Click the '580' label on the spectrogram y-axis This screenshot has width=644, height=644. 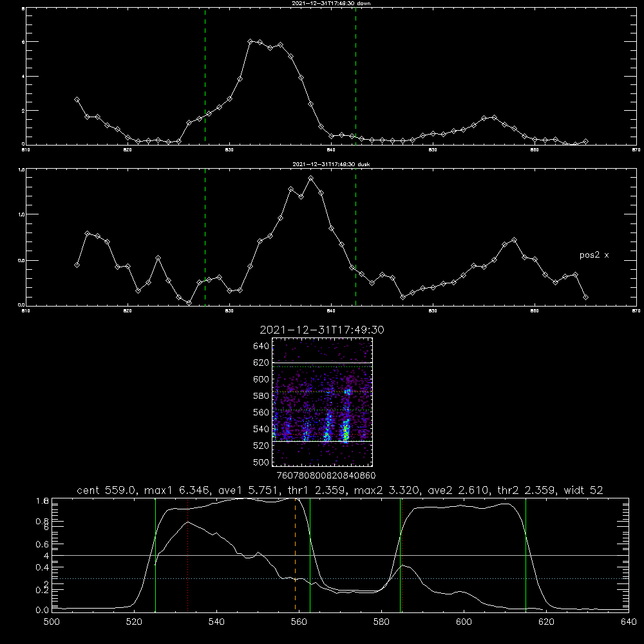point(261,396)
